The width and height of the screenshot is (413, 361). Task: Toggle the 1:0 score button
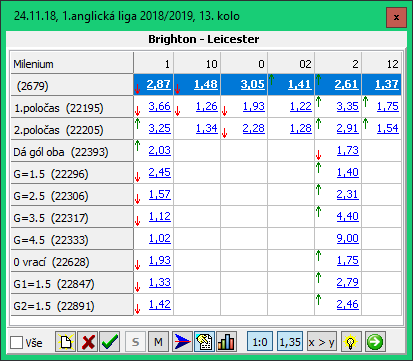(260, 342)
